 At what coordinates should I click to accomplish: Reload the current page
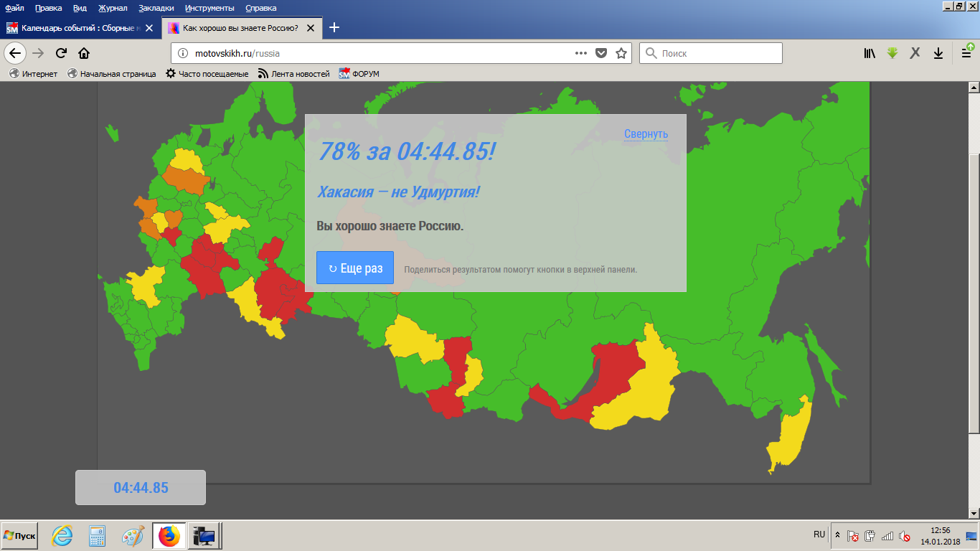click(x=62, y=53)
